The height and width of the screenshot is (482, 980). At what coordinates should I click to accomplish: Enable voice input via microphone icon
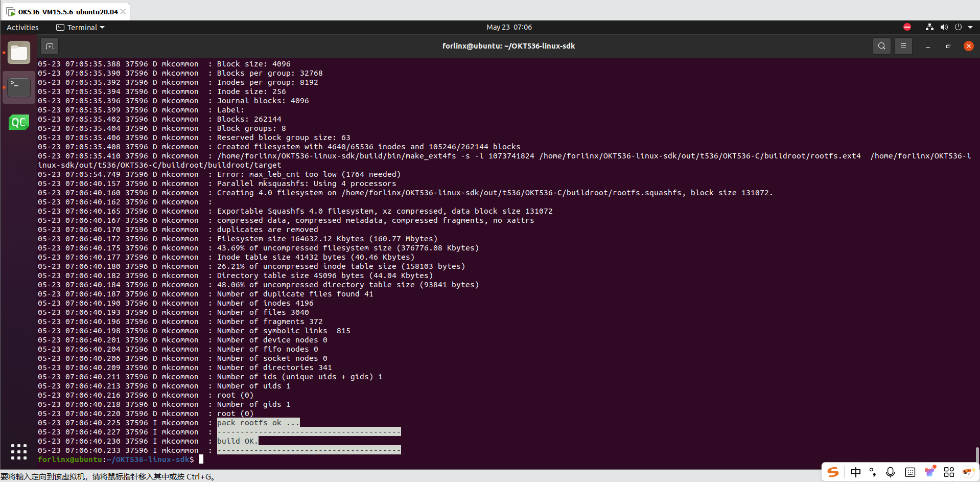point(890,472)
